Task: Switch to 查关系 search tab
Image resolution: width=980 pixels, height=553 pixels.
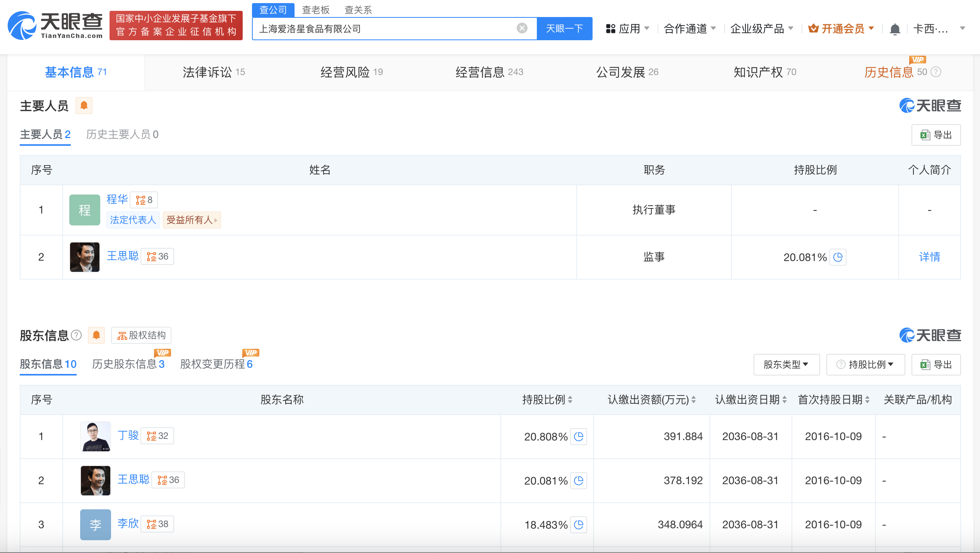Action: 358,10
